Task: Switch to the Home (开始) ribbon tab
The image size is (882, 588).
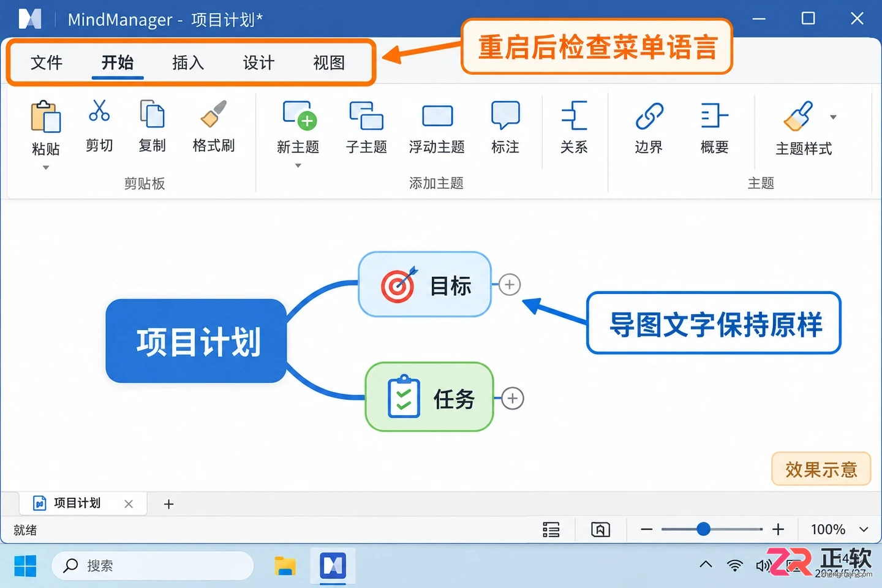Action: [x=118, y=62]
